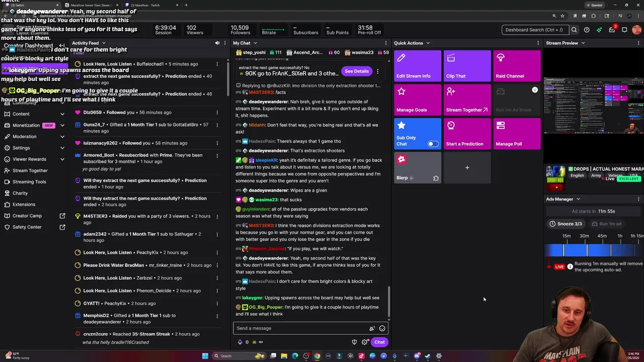Open options menu on the pinned prediction result

[x=378, y=71]
